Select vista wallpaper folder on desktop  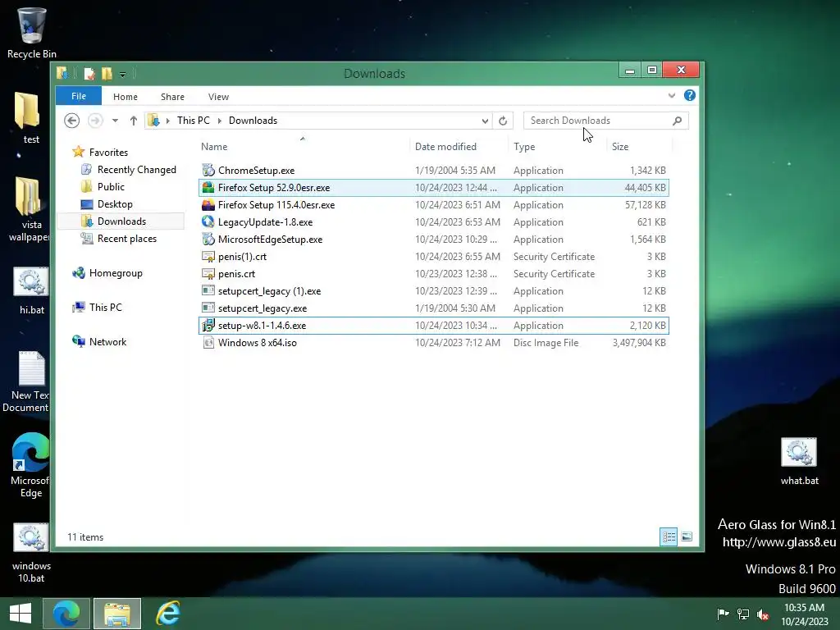tap(27, 209)
